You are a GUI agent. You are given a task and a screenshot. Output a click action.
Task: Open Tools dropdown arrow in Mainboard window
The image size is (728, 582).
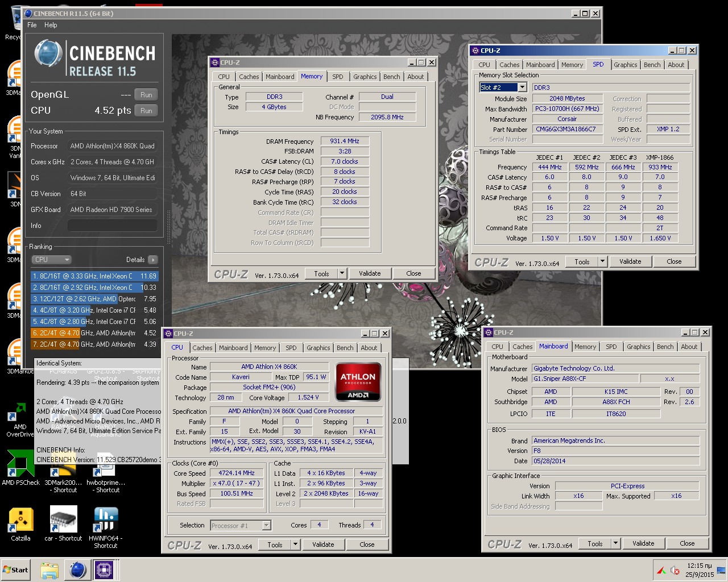(615, 543)
